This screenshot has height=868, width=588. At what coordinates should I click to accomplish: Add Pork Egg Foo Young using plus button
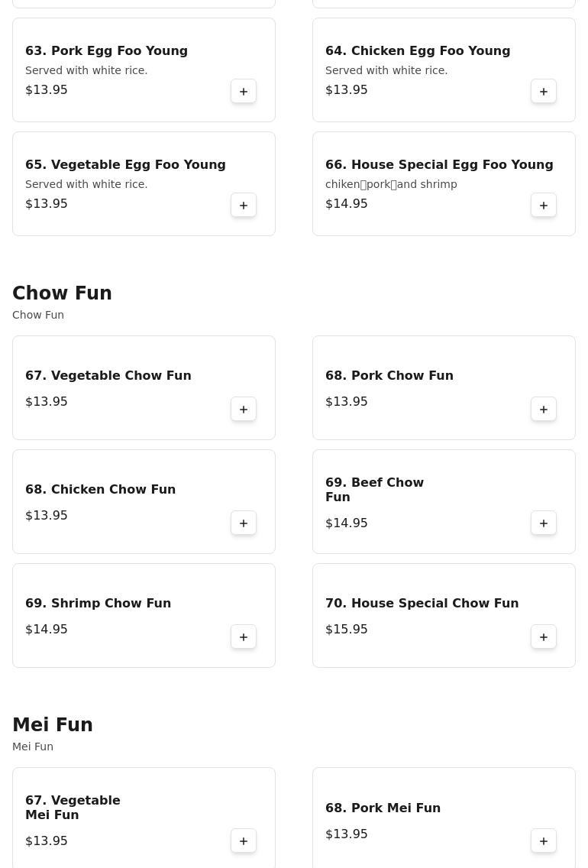(244, 92)
